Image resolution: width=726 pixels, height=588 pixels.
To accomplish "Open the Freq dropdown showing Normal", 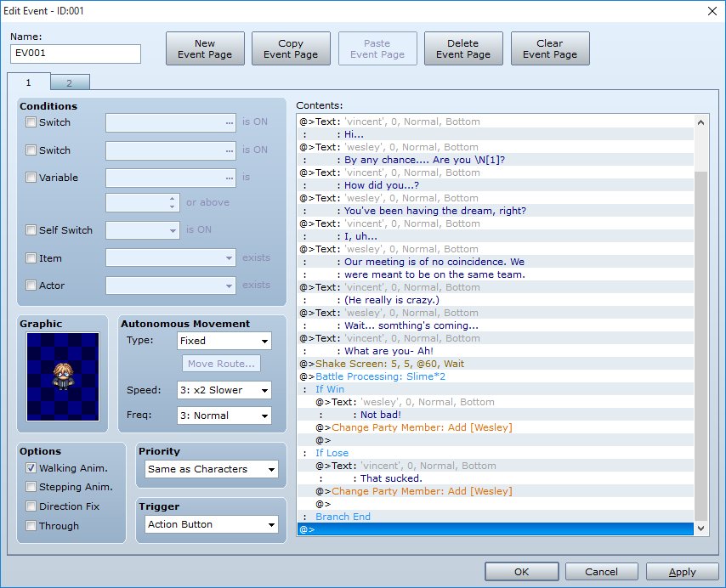I will [x=224, y=416].
